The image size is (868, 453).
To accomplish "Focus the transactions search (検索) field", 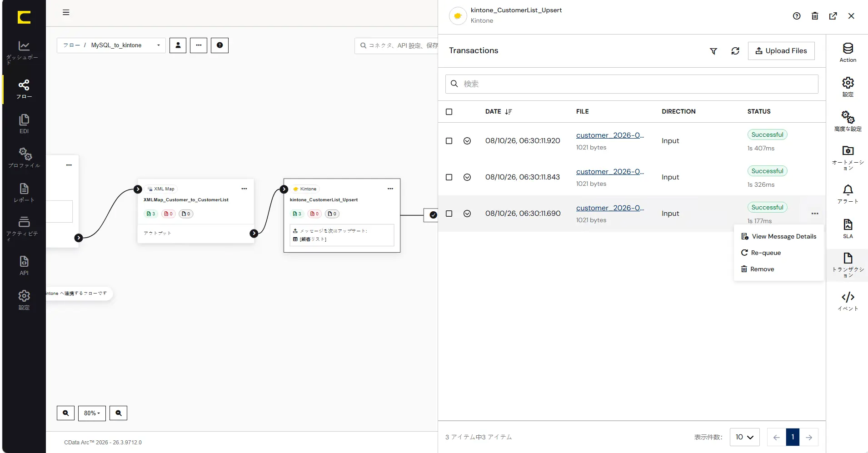I will [632, 84].
